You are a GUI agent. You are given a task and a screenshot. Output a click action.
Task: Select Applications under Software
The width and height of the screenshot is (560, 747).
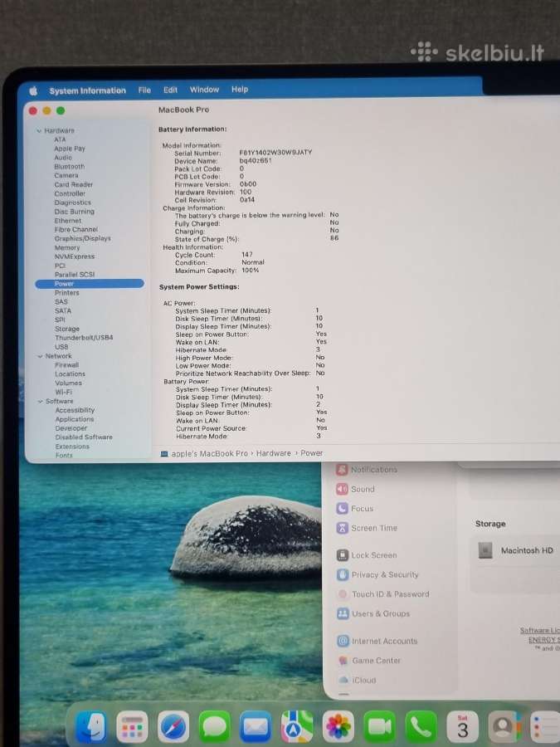pyautogui.click(x=75, y=419)
